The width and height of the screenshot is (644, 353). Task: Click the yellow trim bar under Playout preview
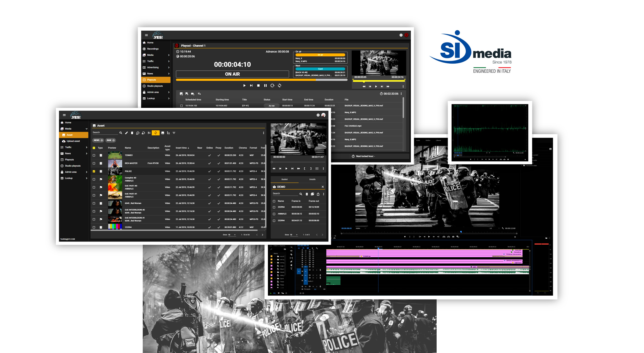[379, 81]
